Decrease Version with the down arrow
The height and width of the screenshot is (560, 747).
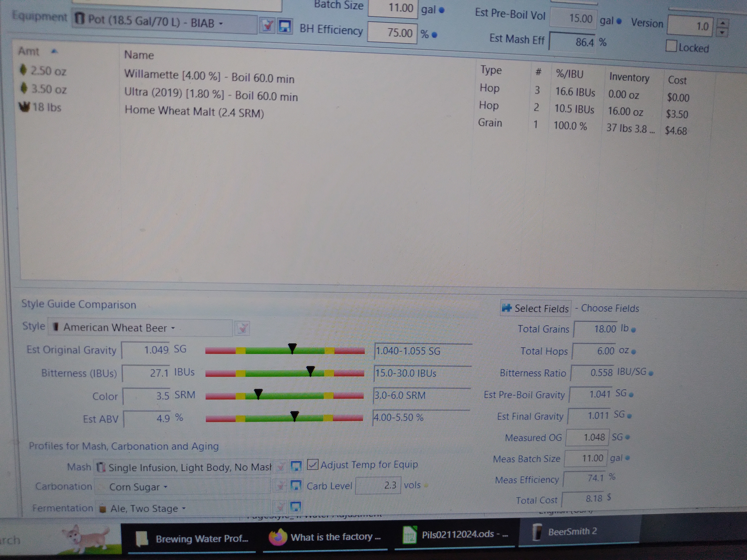[722, 32]
